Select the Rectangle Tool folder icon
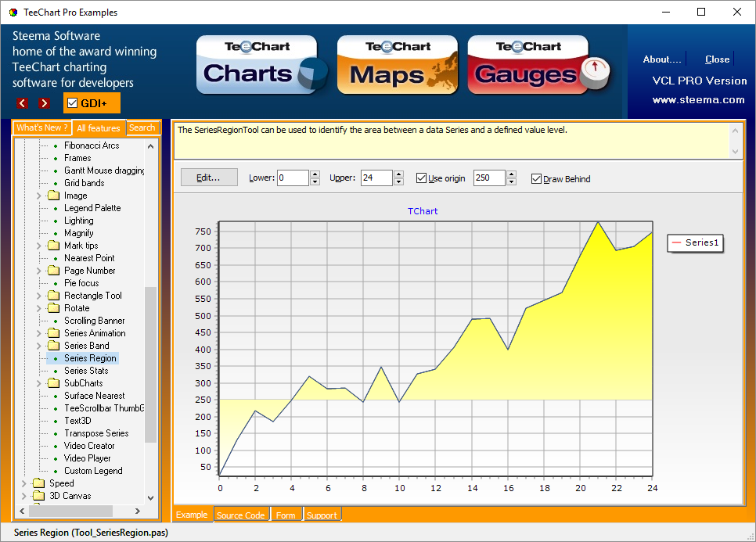756x542 pixels. [x=53, y=296]
